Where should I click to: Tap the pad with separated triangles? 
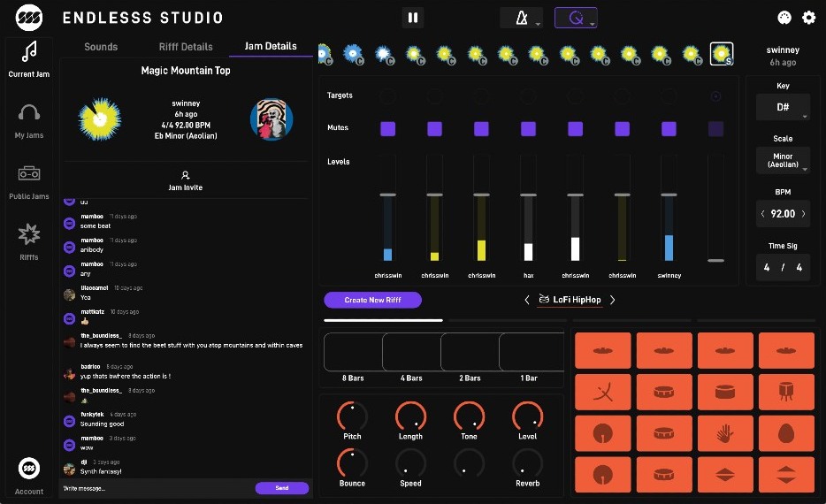(x=786, y=475)
